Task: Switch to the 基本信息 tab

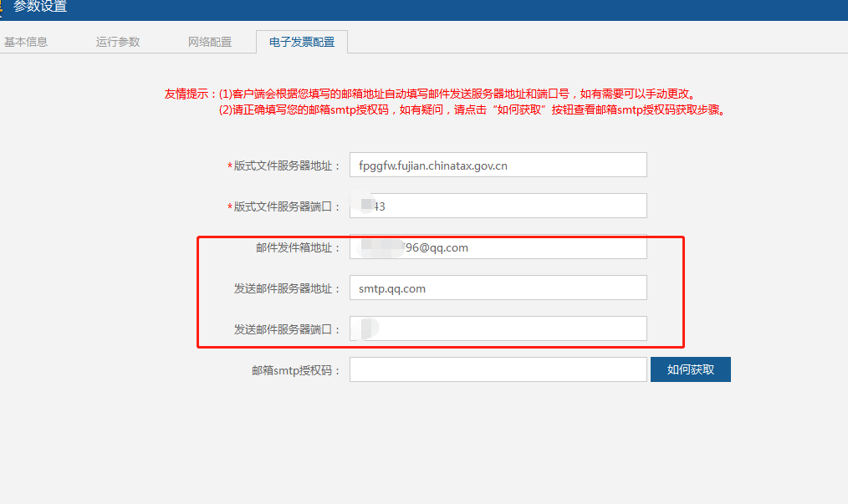Action: pyautogui.click(x=26, y=42)
